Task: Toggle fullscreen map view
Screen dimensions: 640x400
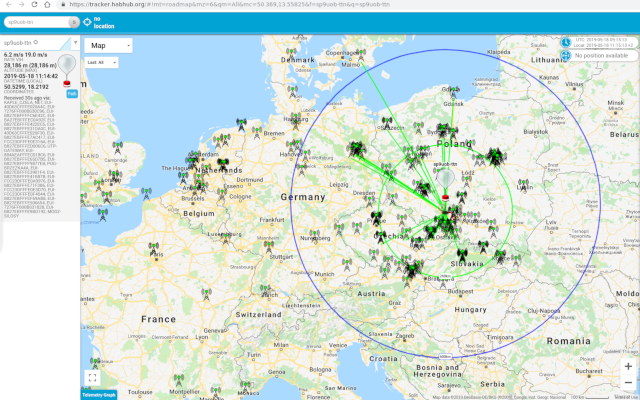Action: pyautogui.click(x=92, y=377)
